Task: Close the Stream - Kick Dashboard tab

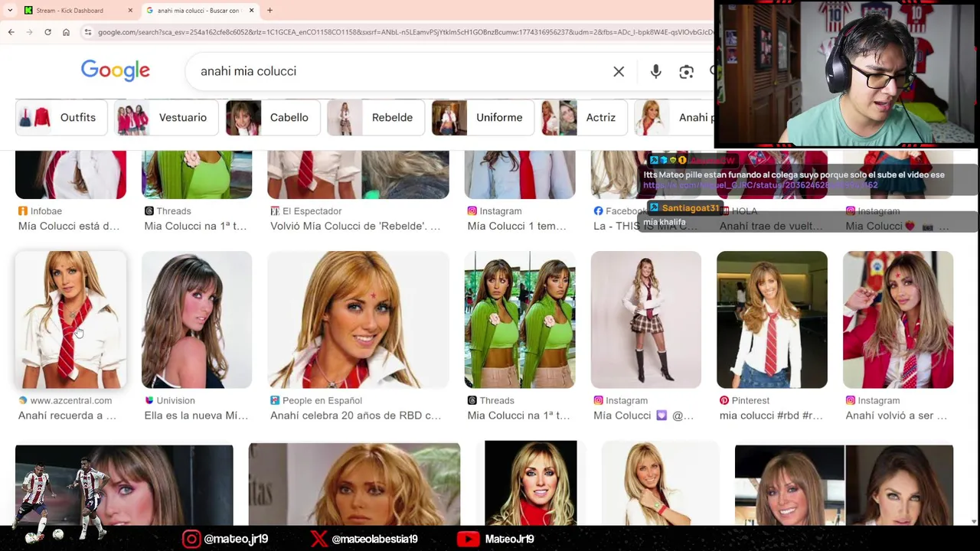Action: tap(130, 10)
